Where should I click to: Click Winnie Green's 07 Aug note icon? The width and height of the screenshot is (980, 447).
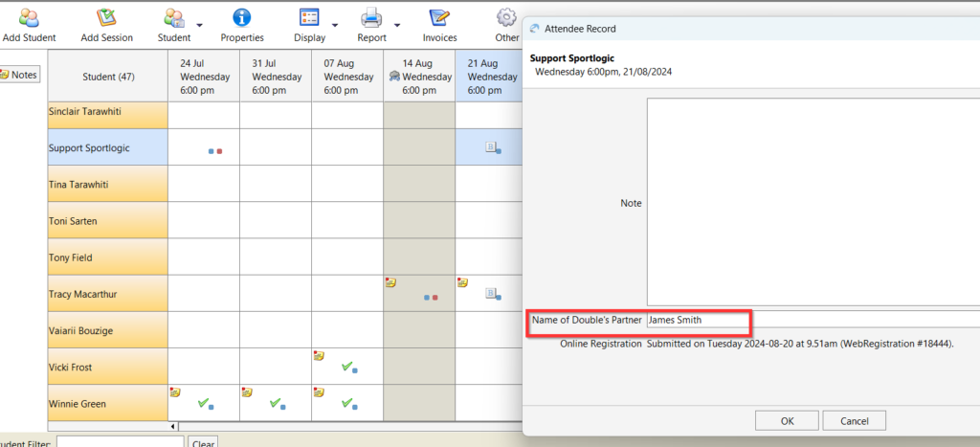point(319,392)
